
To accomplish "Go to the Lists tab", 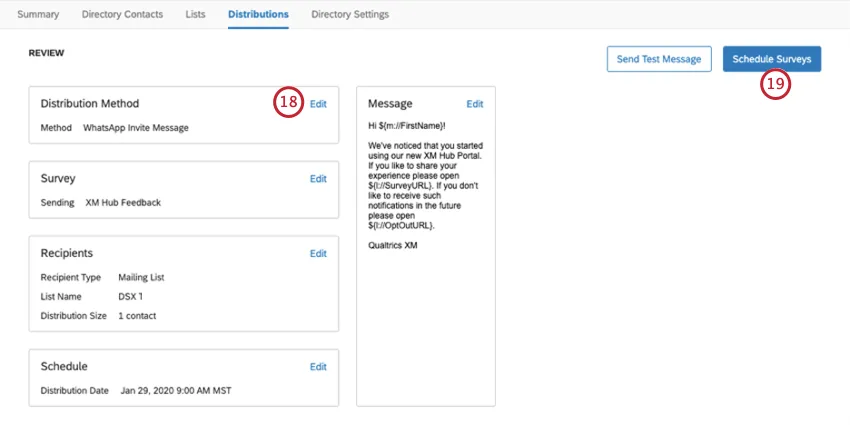I will tap(195, 15).
